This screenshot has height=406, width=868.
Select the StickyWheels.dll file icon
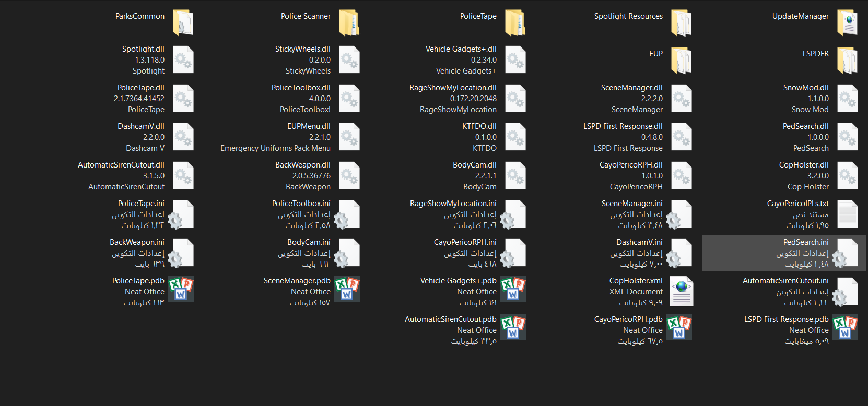coord(349,59)
